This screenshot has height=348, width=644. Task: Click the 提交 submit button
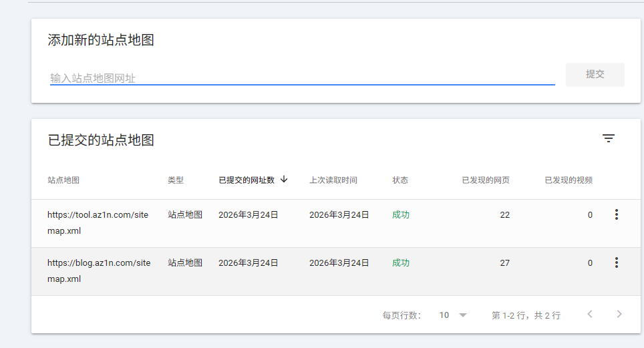(x=595, y=75)
